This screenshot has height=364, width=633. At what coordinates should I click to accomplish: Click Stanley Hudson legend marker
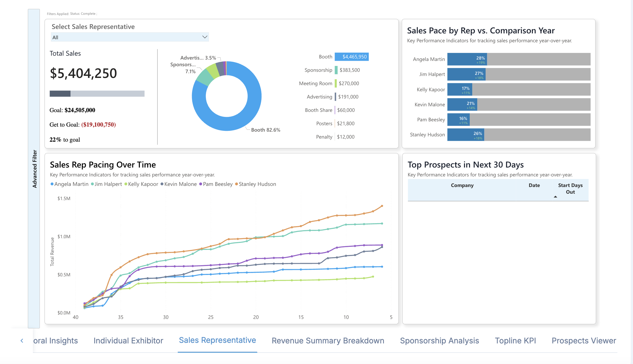click(x=237, y=184)
